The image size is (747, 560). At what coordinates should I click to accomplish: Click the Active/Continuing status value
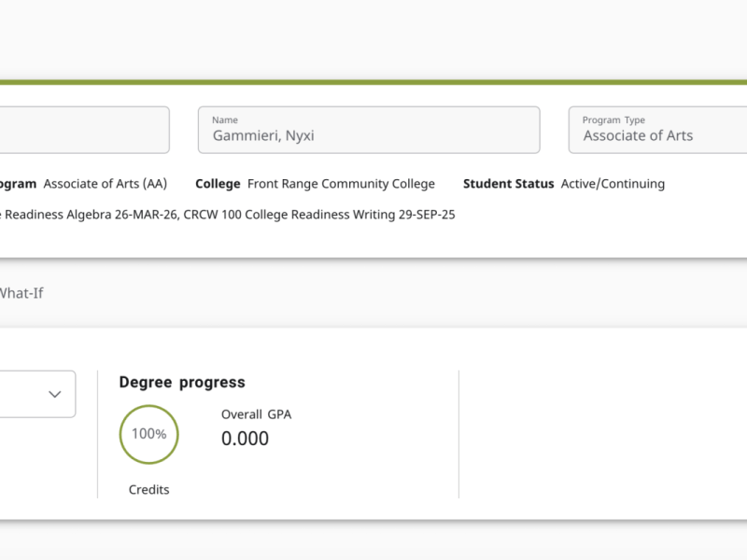(x=613, y=184)
